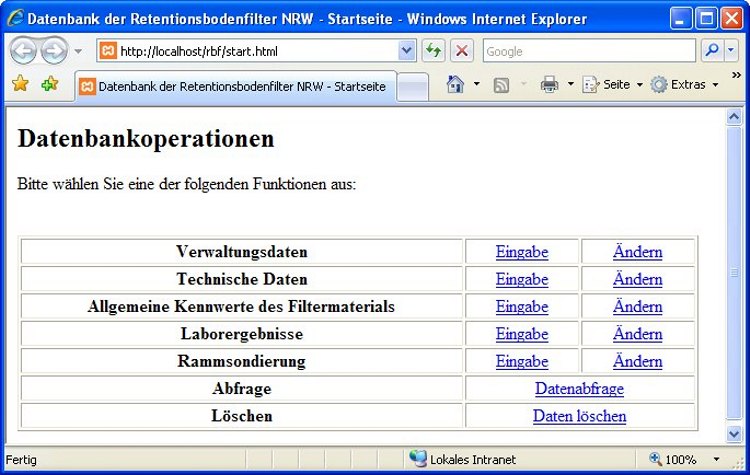Go to the Home page icon
Screen dimensions: 750x475
[x=455, y=85]
